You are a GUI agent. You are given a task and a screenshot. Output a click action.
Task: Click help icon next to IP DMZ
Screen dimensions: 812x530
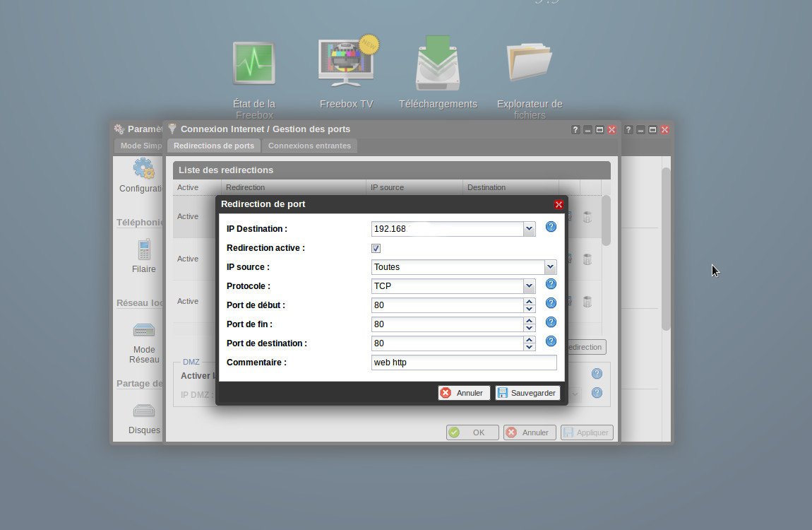pos(597,393)
